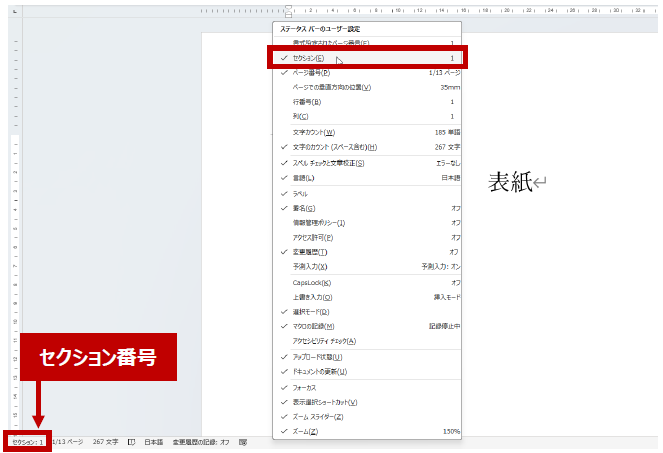Click the セクション: 1 status bar indicator
Image resolution: width=663 pixels, height=453 pixels.
point(27,441)
